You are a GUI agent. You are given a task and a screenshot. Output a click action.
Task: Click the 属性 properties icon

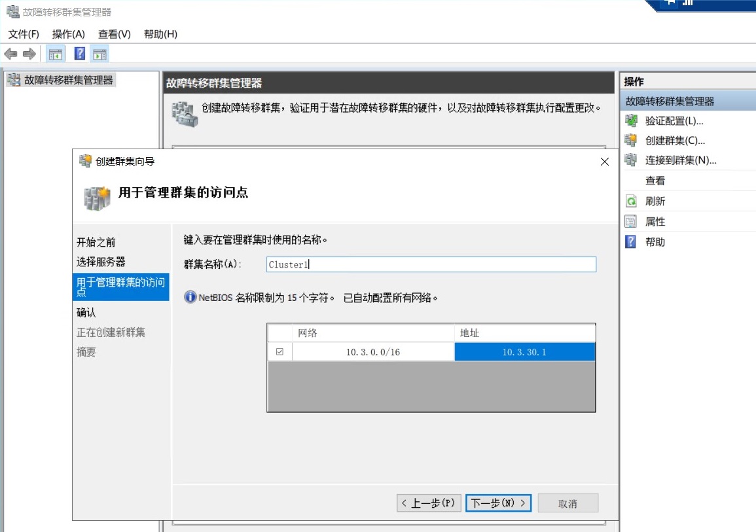point(630,222)
